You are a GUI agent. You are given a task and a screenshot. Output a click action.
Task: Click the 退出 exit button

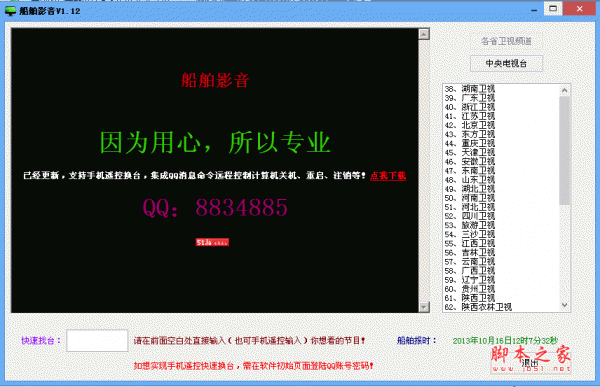click(530, 362)
